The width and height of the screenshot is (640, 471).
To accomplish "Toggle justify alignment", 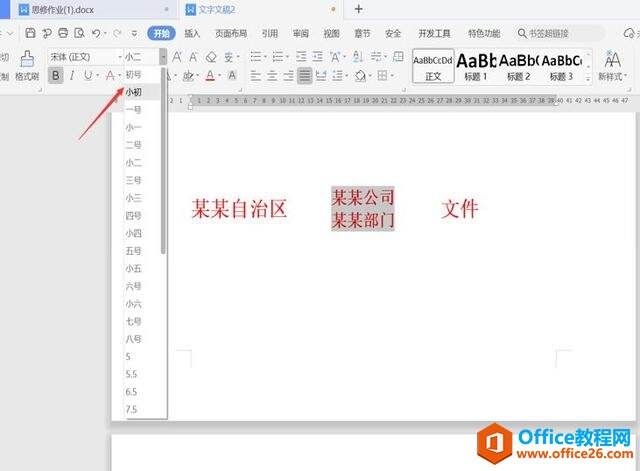I will click(304, 76).
